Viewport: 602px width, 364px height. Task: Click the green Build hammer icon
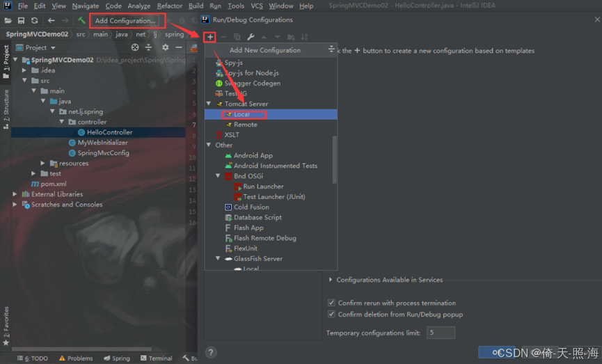[81, 20]
